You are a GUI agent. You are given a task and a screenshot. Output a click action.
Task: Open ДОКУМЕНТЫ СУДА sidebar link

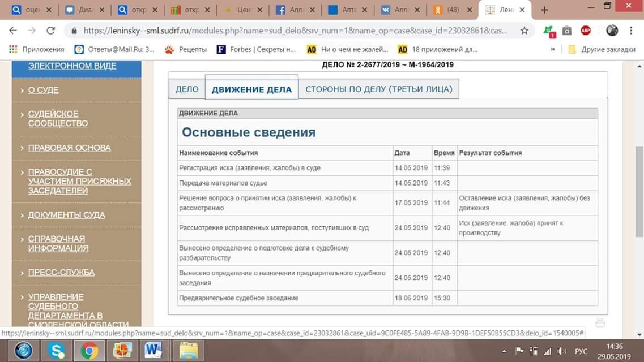(x=66, y=215)
